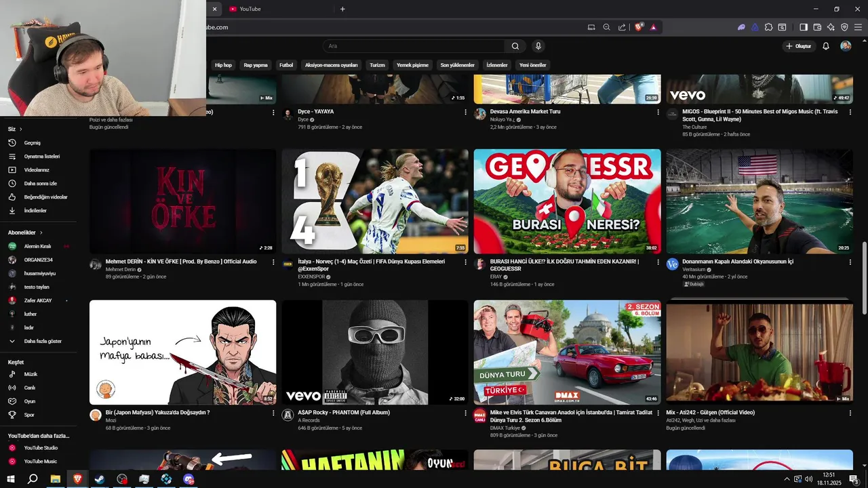Select the Son yüklenenler chip
Image resolution: width=868 pixels, height=488 pixels.
[x=457, y=65]
